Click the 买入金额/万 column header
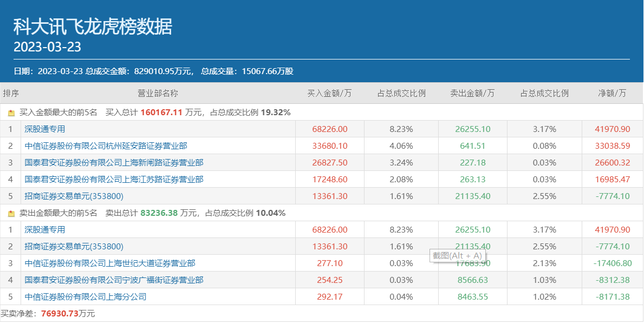The height and width of the screenshot is (324, 644). coord(329,93)
